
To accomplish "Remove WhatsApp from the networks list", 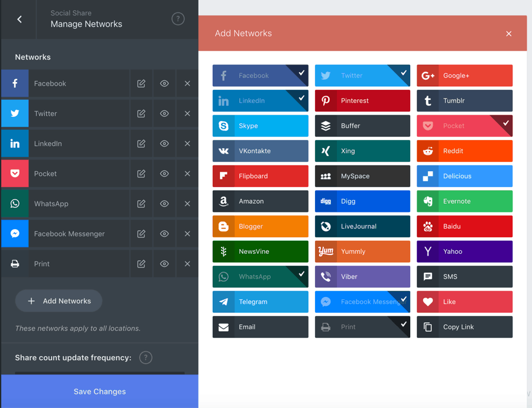I will tap(187, 204).
